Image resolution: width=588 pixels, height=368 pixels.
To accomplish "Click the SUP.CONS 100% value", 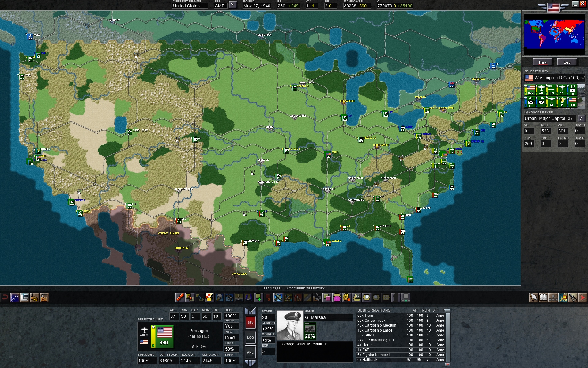I will pos(147,361).
